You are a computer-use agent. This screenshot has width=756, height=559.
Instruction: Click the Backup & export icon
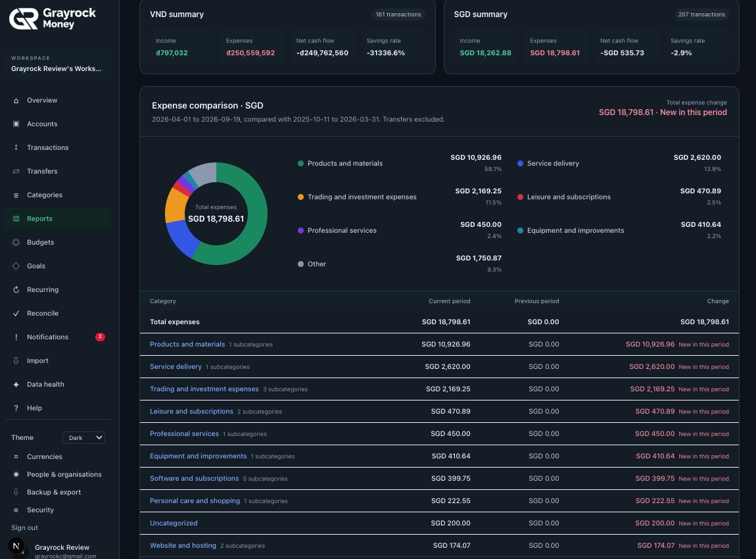16,492
